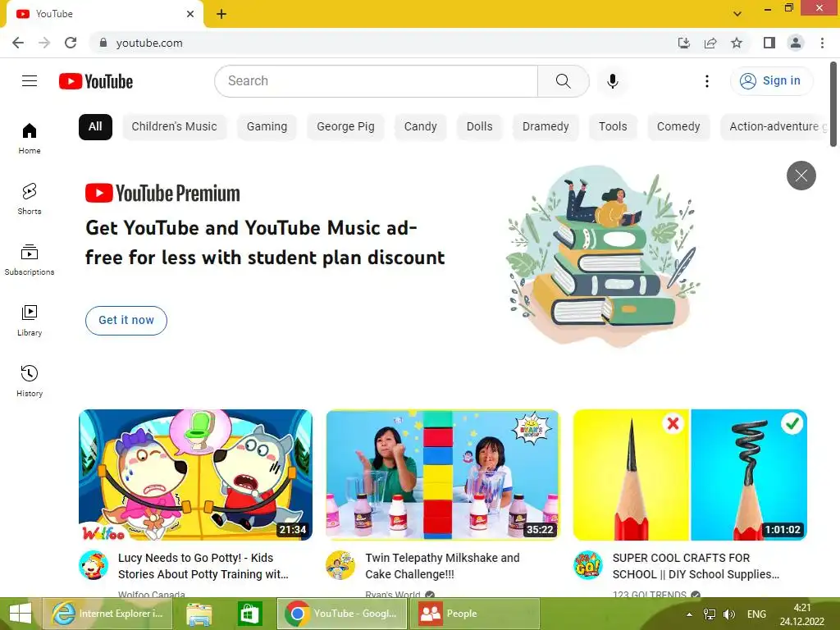Click the page vertical scrollbar
Image resolution: width=840 pixels, height=630 pixels.
pyautogui.click(x=833, y=104)
